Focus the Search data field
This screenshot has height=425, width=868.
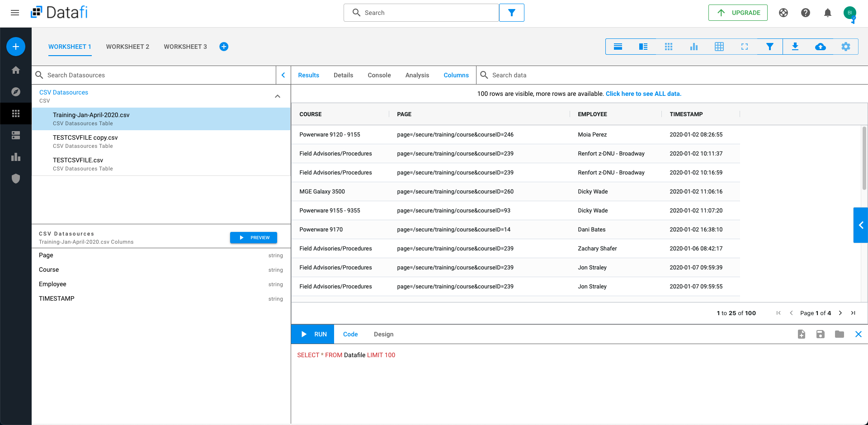click(672, 75)
